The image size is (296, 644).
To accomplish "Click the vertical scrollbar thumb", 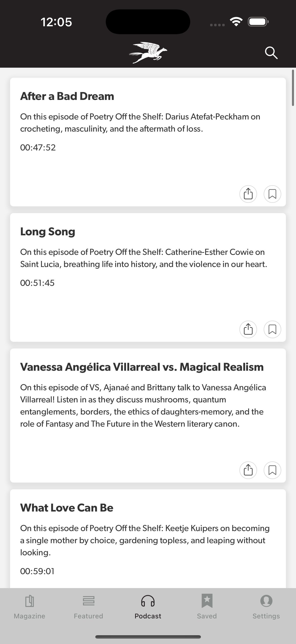I will [x=293, y=88].
